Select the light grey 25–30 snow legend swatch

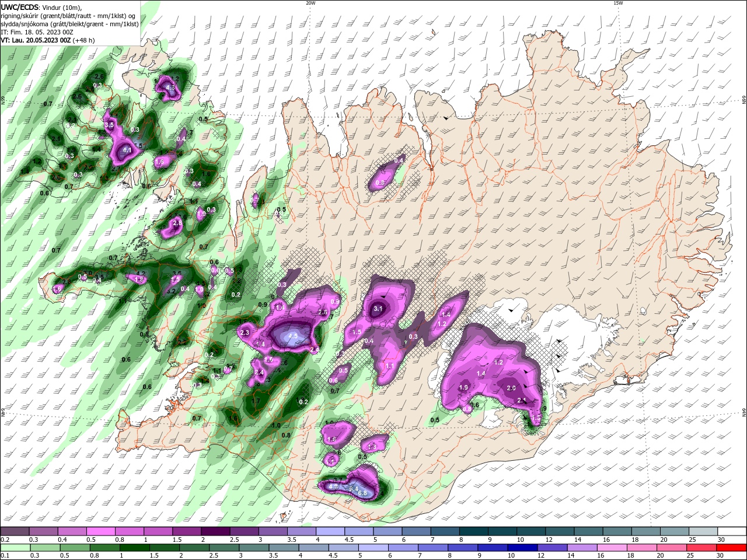coord(703,531)
